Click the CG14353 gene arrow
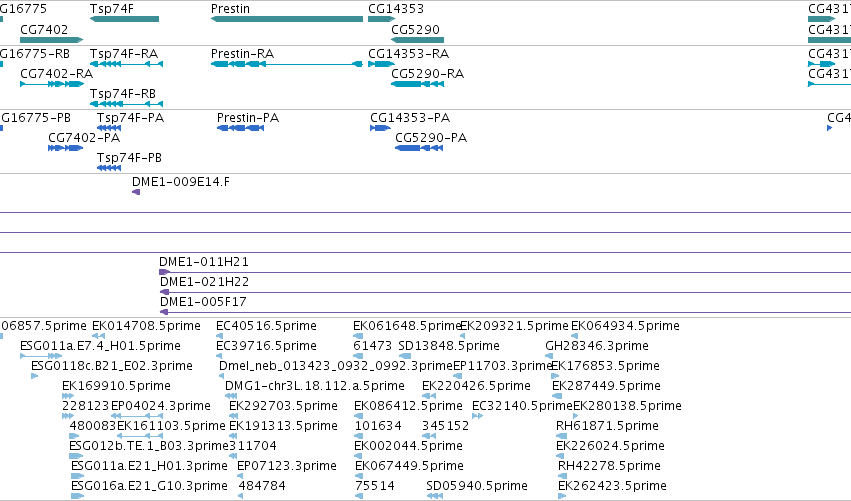This screenshot has height=501, width=851. pos(382,19)
